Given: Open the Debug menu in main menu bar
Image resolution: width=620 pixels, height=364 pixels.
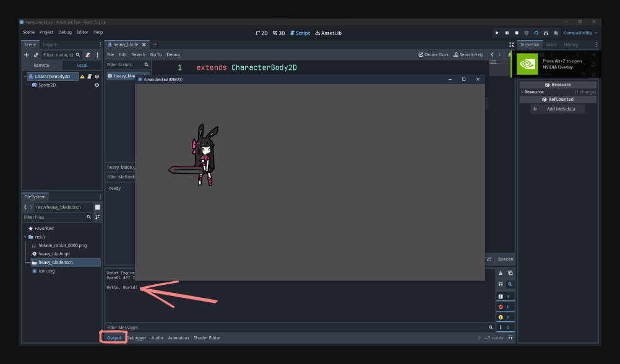Looking at the screenshot, I should (65, 32).
